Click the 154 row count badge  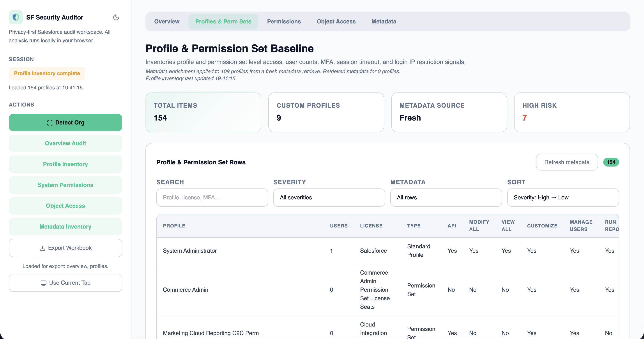611,162
